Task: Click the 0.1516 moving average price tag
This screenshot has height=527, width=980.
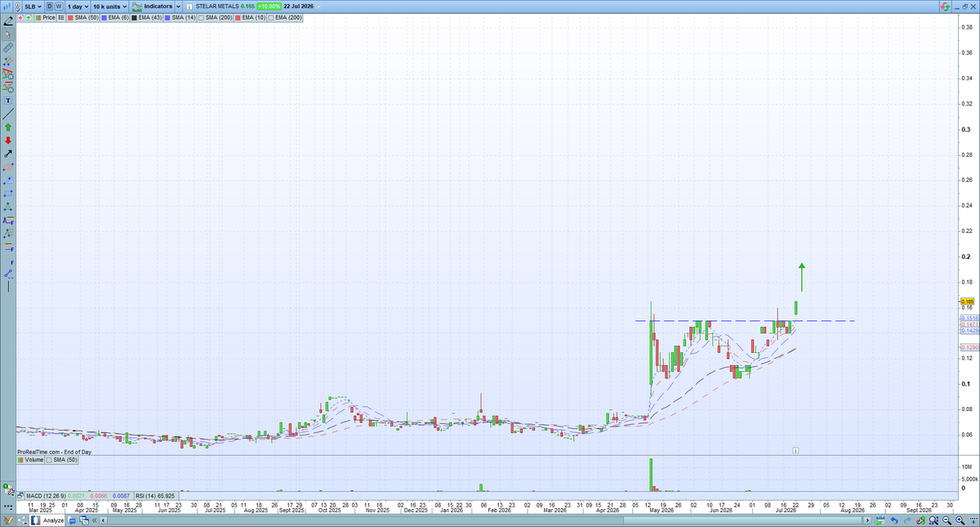Action: click(969, 318)
